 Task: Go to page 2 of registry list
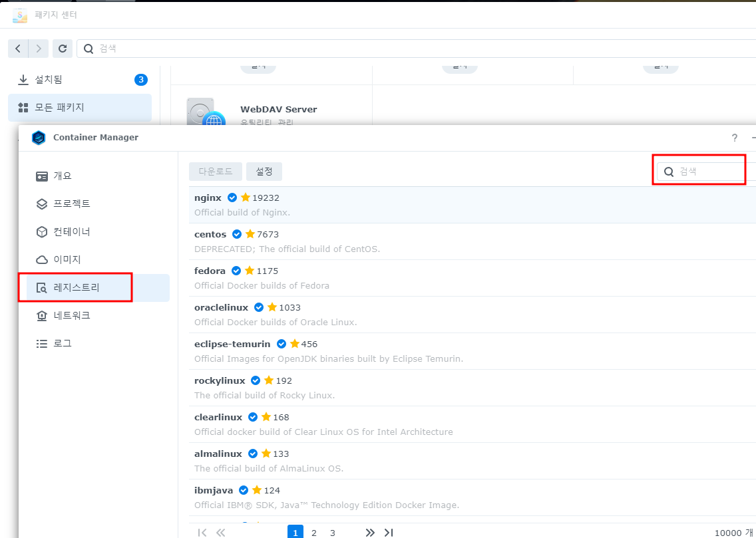coord(314,533)
